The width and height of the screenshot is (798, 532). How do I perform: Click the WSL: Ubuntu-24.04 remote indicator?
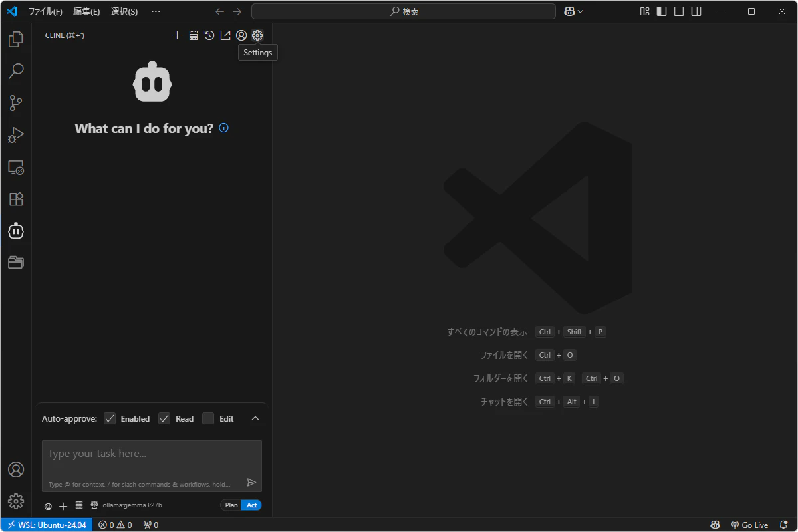[47, 525]
